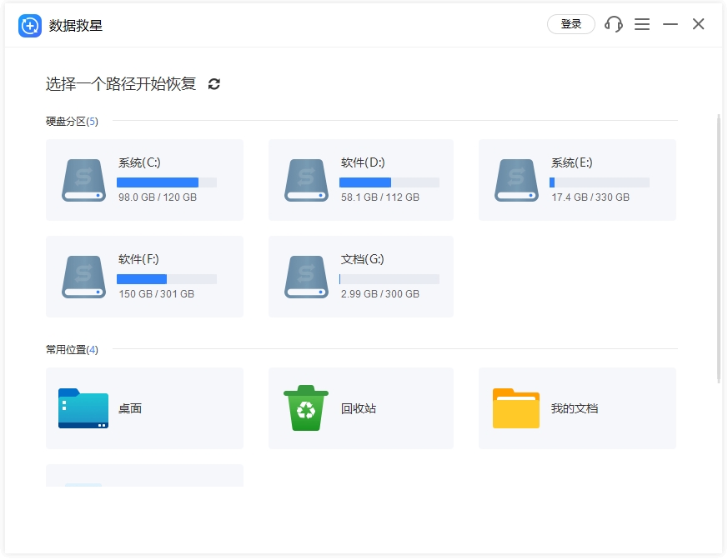Viewport: 728px width, 560px height.
Task: Click the 登录 login button
Action: [x=570, y=24]
